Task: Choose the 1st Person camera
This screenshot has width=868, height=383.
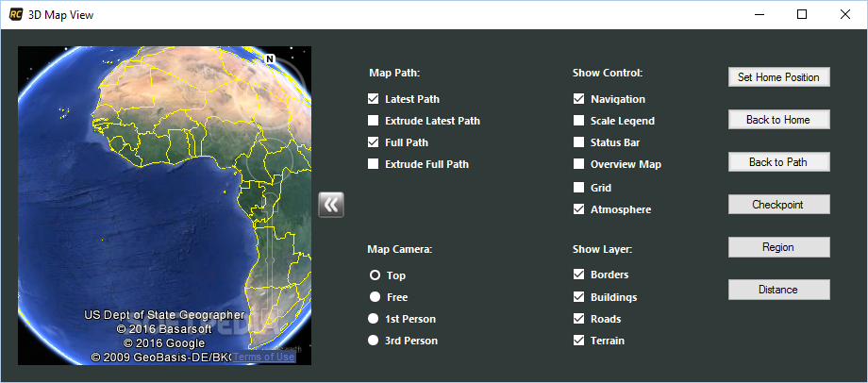Action: point(374,319)
